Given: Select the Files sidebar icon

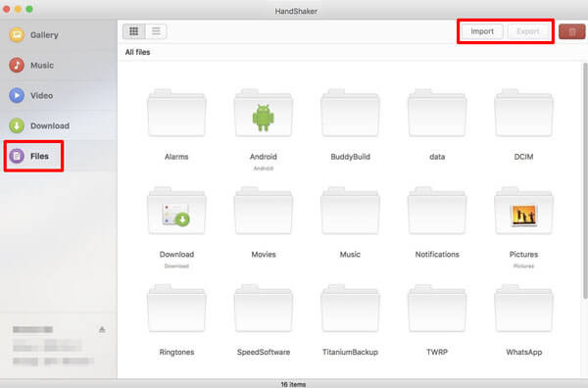Looking at the screenshot, I should (x=17, y=156).
